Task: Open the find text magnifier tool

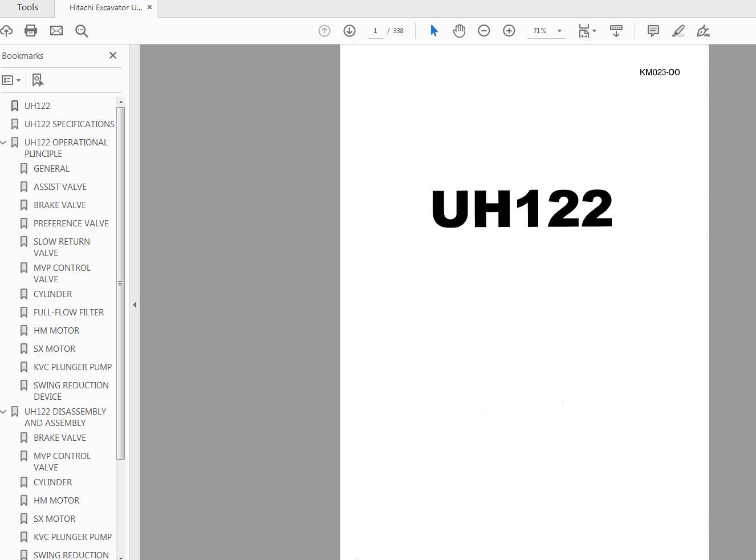Action: pyautogui.click(x=82, y=31)
